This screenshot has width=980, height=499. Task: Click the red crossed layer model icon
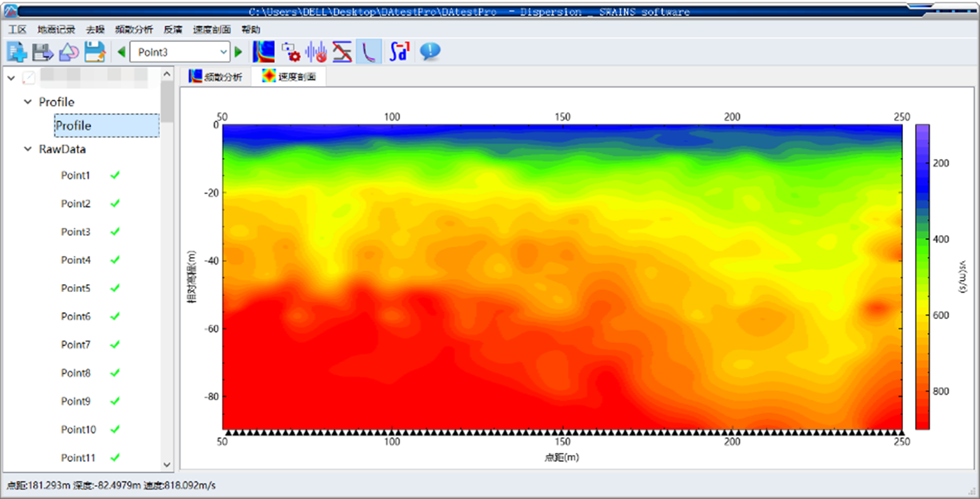[342, 52]
